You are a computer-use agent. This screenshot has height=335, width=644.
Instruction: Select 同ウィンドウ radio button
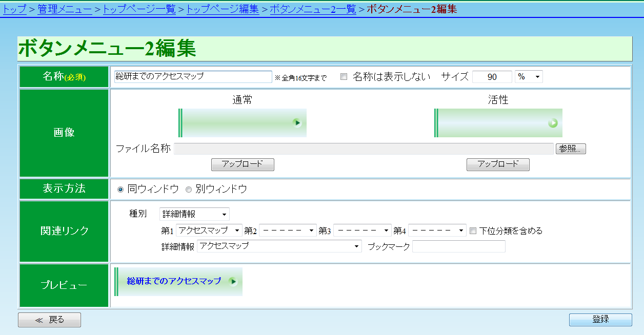121,190
